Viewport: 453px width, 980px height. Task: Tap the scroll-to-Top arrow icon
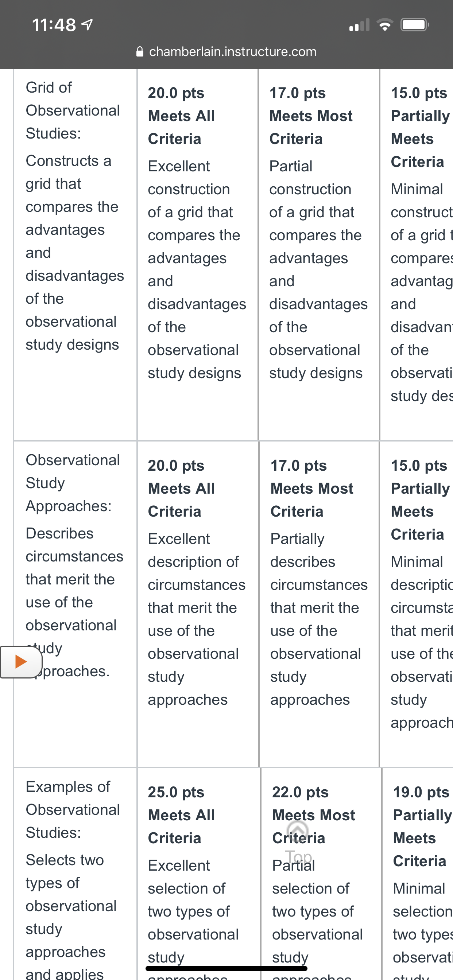tap(298, 830)
